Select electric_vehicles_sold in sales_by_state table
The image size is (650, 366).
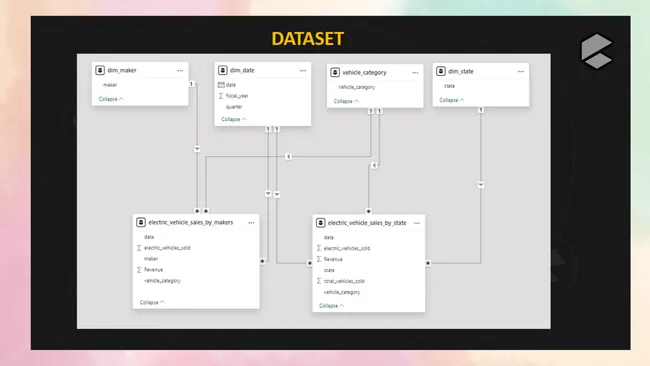pyautogui.click(x=347, y=248)
